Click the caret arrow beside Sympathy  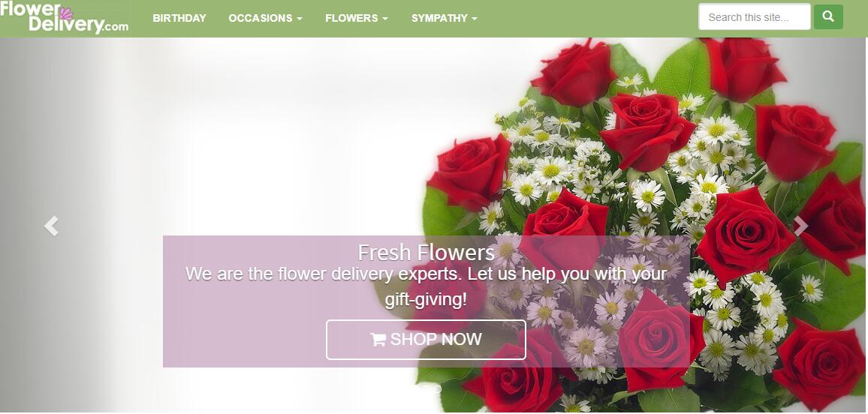tap(475, 18)
